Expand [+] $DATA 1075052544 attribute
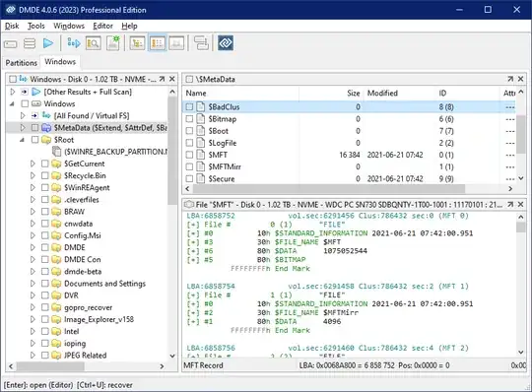532x392 pixels. click(x=193, y=251)
